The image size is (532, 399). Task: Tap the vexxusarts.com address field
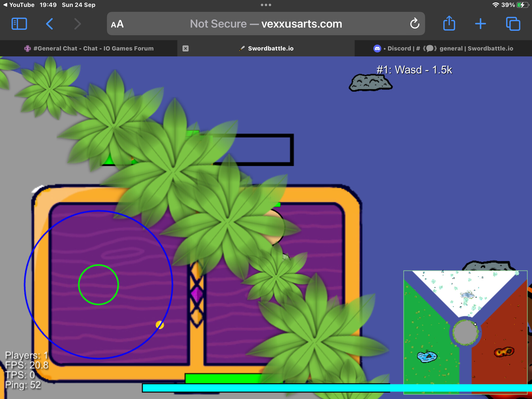click(266, 24)
